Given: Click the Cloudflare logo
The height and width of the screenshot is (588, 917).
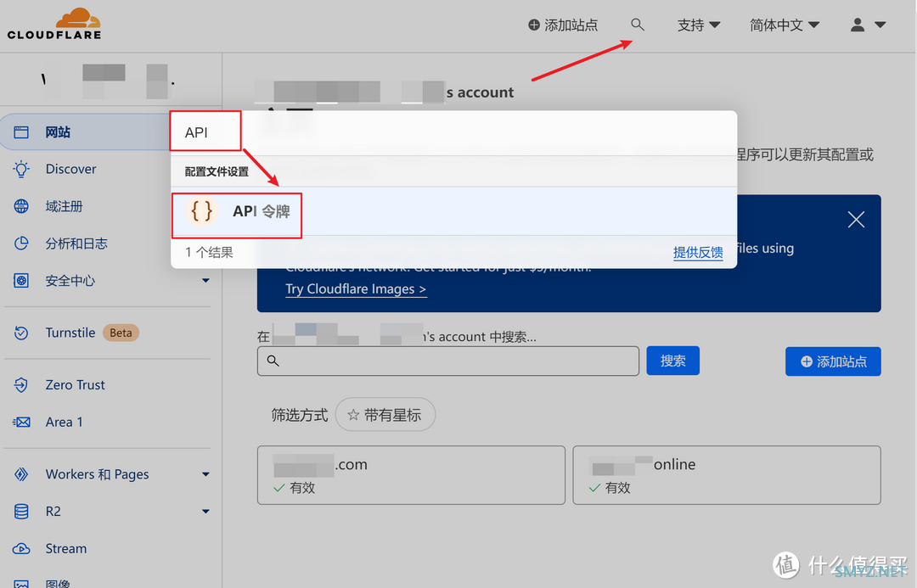Looking at the screenshot, I should tap(53, 24).
